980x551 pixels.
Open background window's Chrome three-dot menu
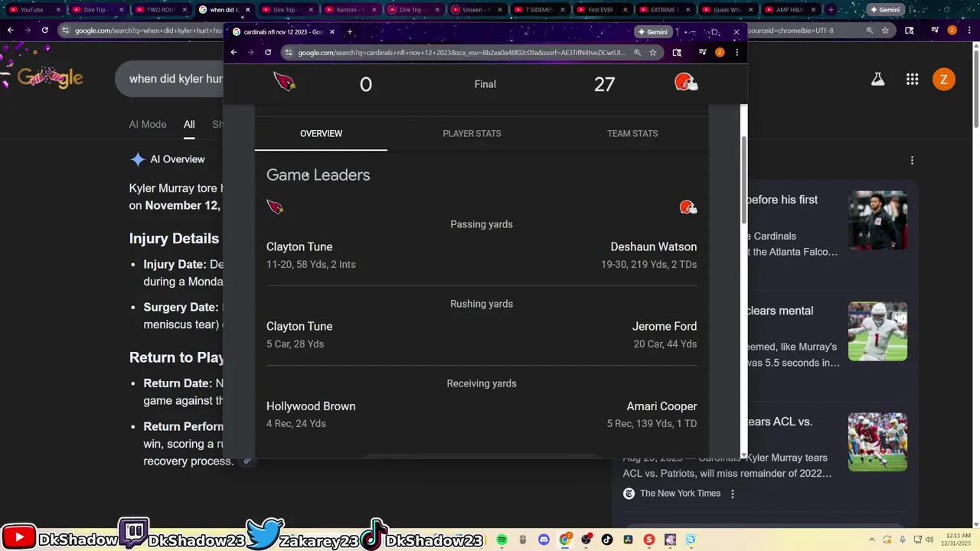[x=969, y=31]
